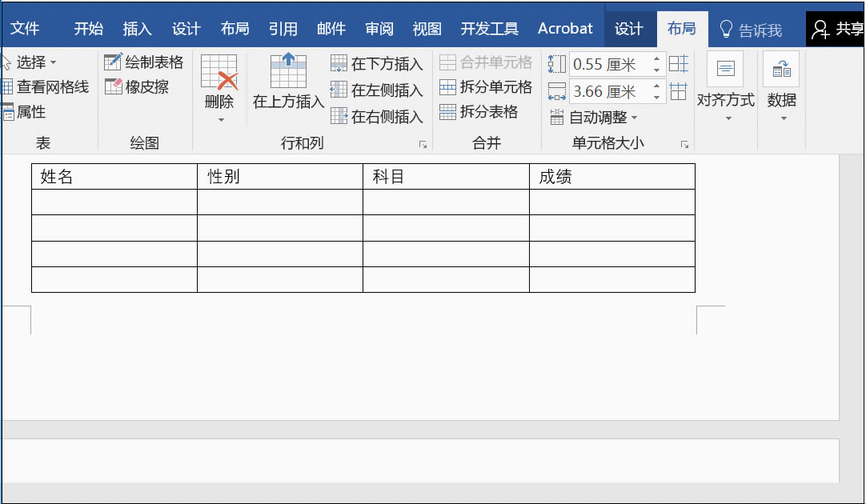Click the 科目 table header cell
Image resolution: width=866 pixels, height=504 pixels.
[x=447, y=177]
